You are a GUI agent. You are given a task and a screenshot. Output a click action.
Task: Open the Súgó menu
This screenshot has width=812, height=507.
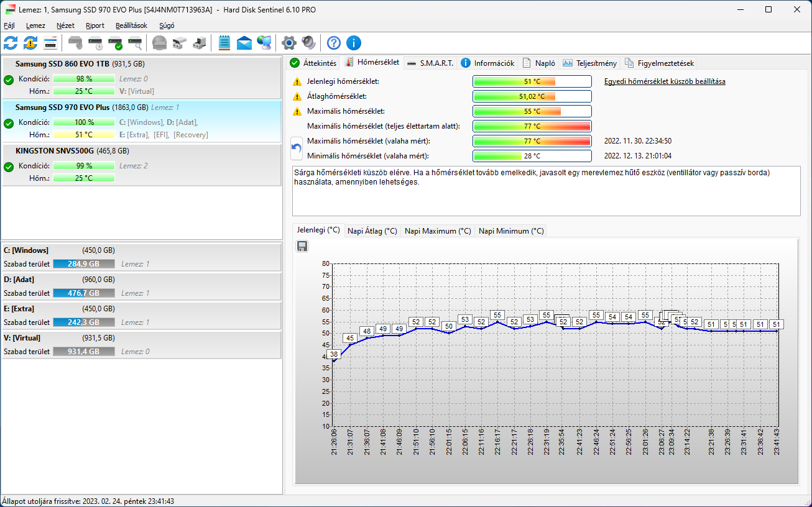tap(167, 26)
